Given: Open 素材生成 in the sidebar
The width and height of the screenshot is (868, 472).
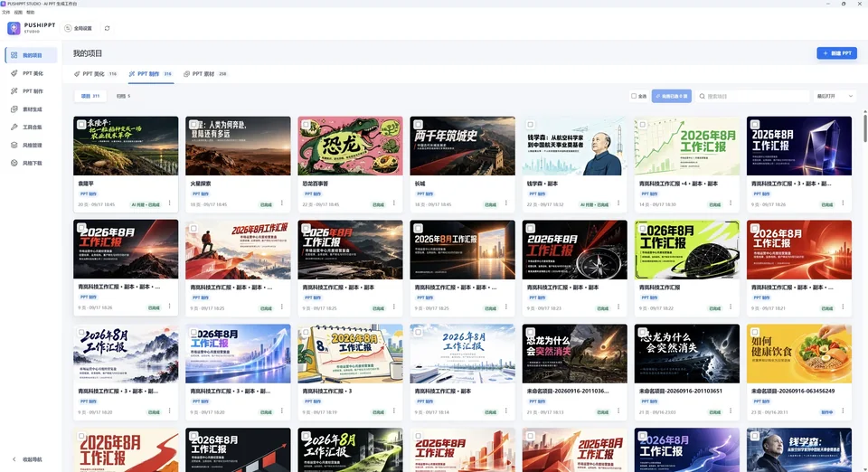Looking at the screenshot, I should point(31,109).
